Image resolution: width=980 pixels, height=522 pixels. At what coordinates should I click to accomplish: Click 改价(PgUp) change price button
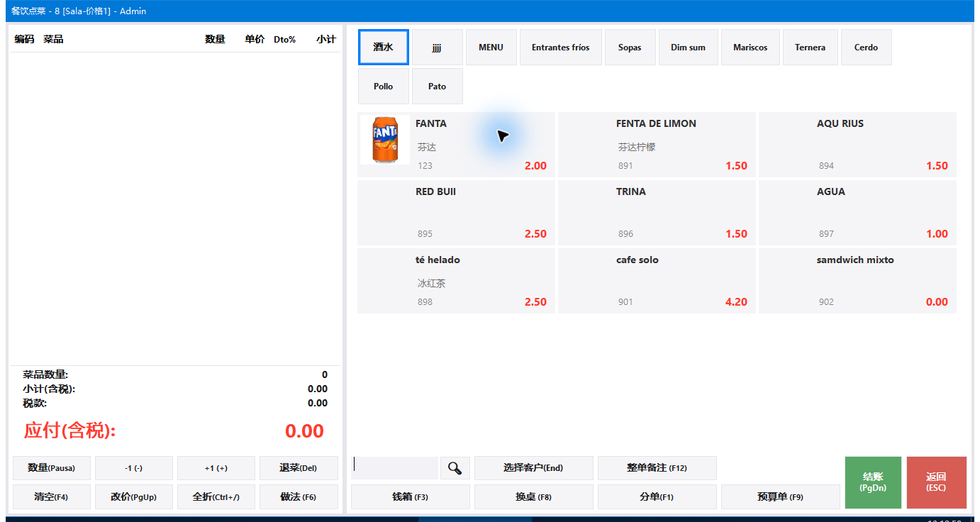click(x=134, y=497)
